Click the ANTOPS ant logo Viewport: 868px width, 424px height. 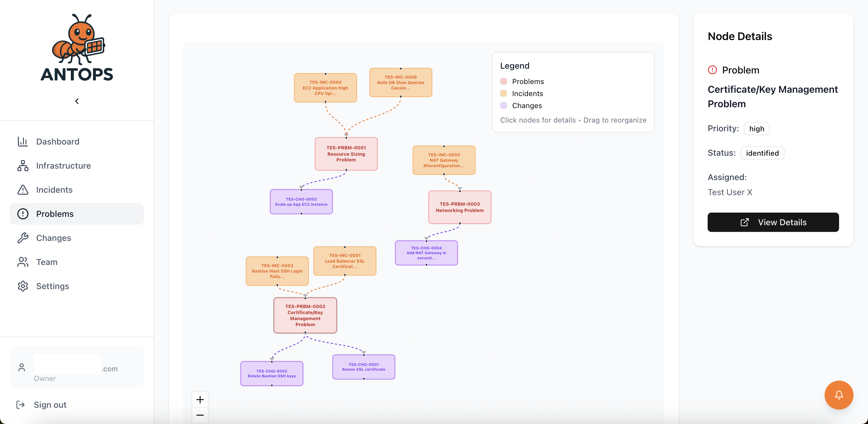(x=77, y=47)
